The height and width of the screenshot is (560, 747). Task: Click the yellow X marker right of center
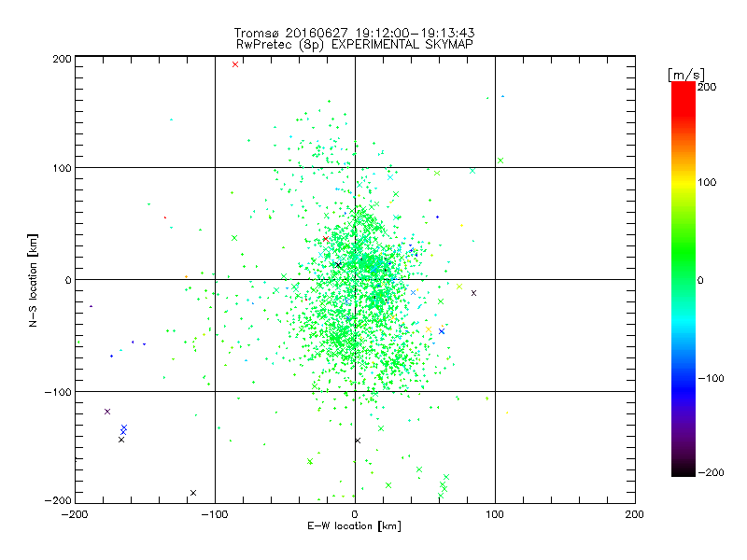459,287
